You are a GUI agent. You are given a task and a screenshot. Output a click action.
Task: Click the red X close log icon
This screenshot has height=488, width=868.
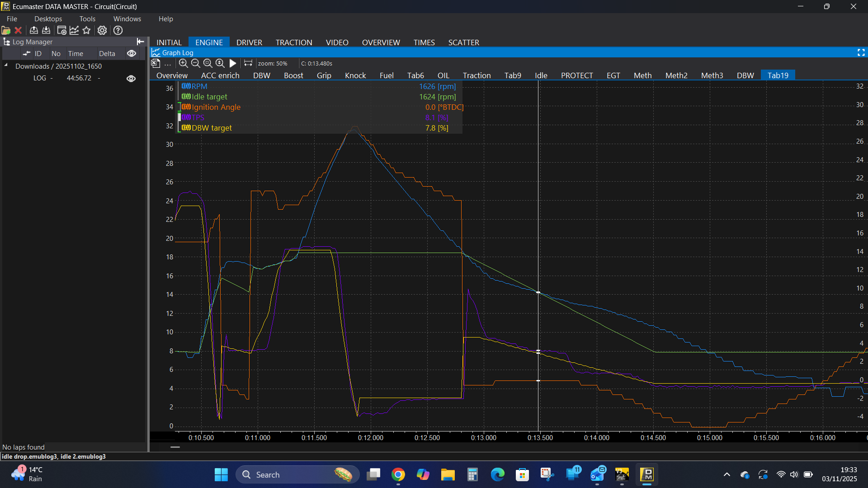18,30
